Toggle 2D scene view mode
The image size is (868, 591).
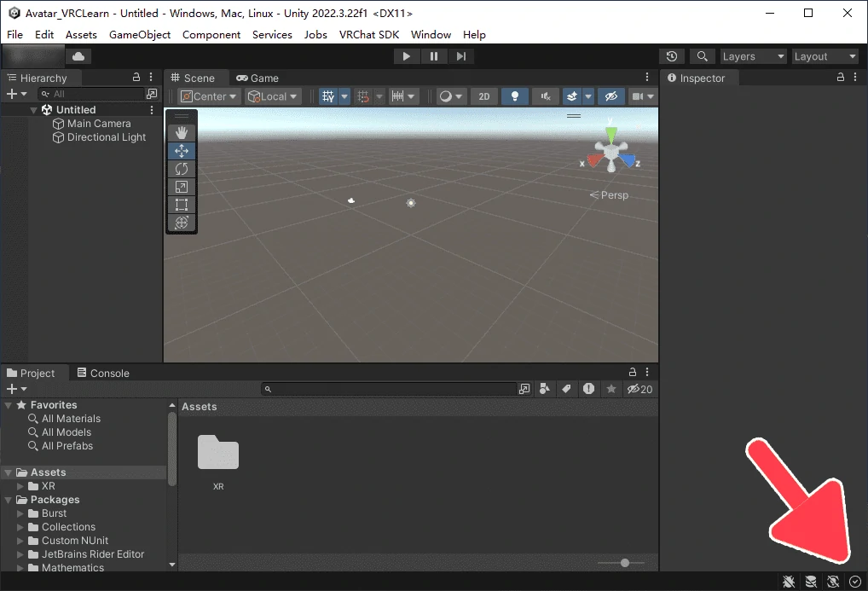tap(483, 96)
